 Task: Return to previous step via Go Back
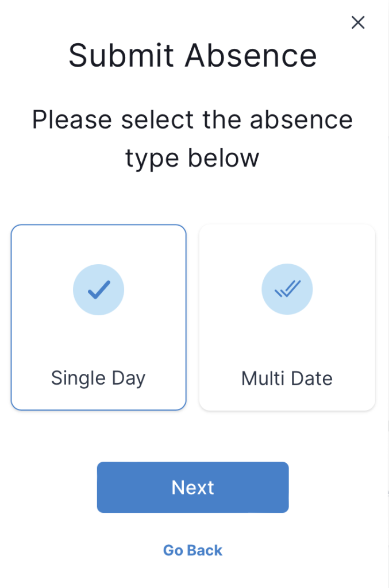pos(192,550)
